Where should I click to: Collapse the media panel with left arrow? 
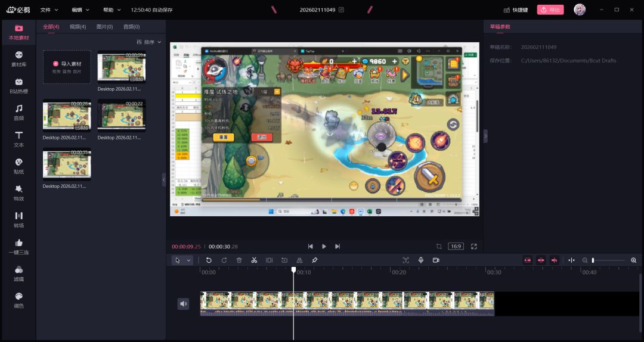point(164,179)
